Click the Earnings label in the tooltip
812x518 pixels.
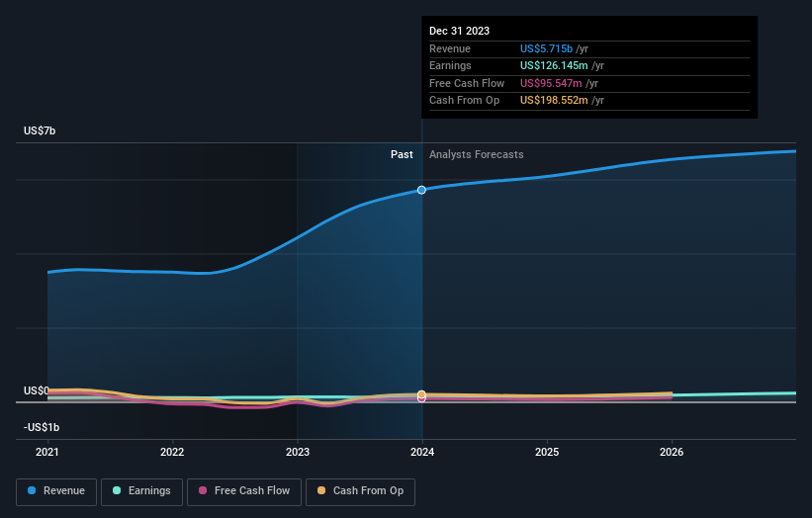coord(451,65)
